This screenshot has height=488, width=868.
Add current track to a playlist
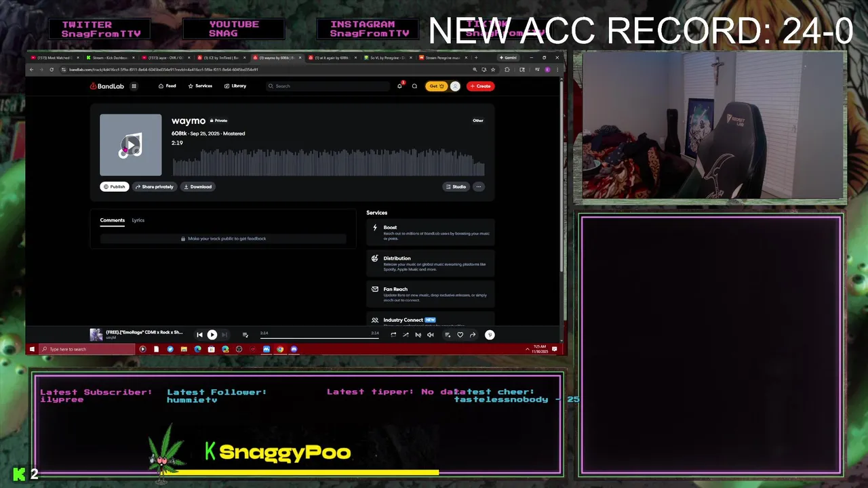coord(447,335)
